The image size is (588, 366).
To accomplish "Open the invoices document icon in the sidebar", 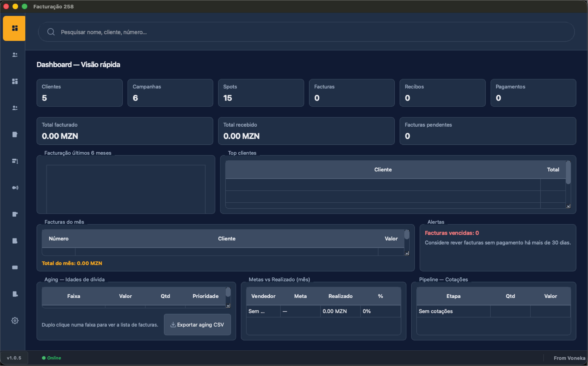I will [15, 135].
